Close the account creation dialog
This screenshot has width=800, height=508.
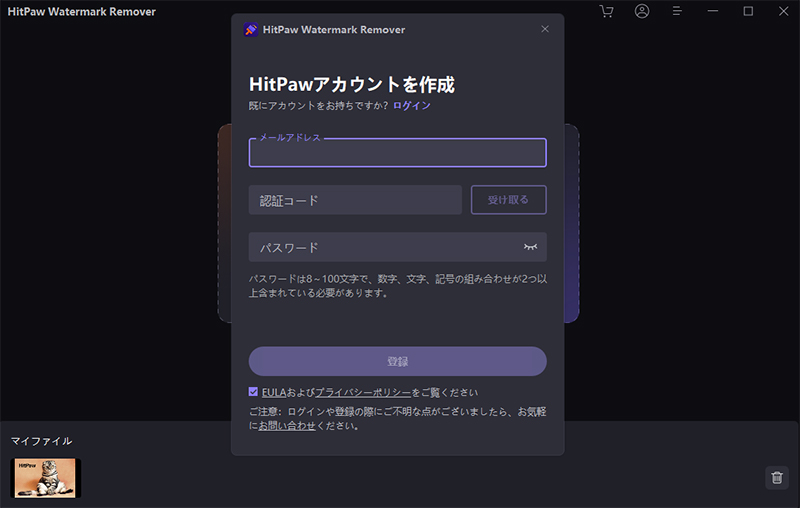545,29
